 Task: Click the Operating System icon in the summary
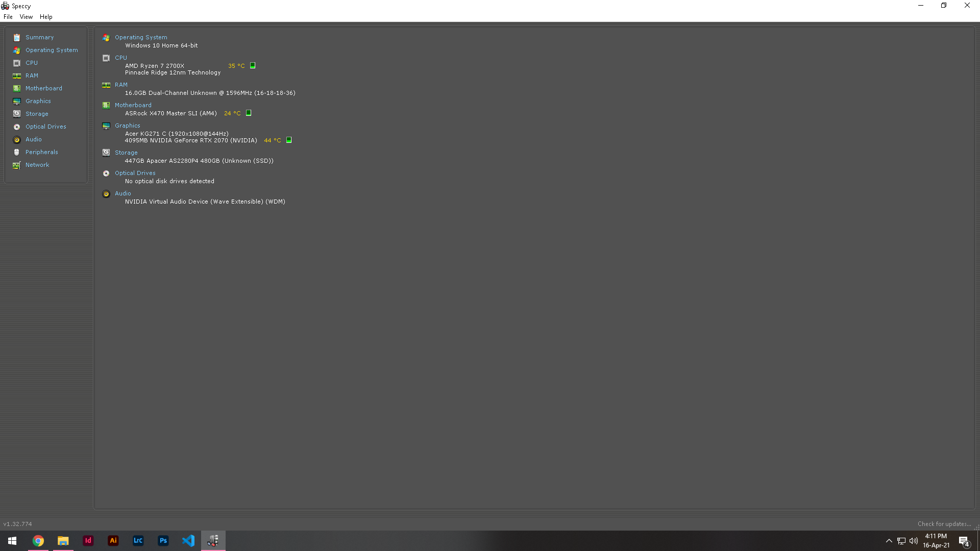point(106,37)
